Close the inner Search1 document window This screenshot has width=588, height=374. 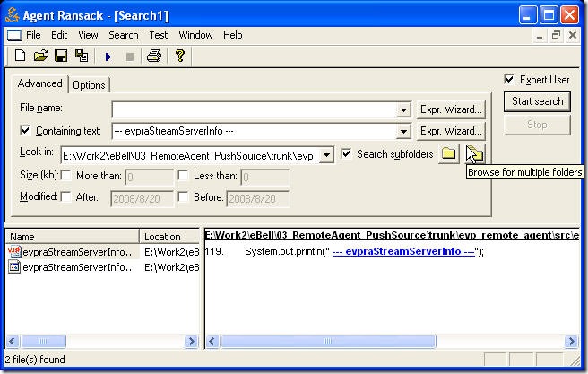(573, 35)
